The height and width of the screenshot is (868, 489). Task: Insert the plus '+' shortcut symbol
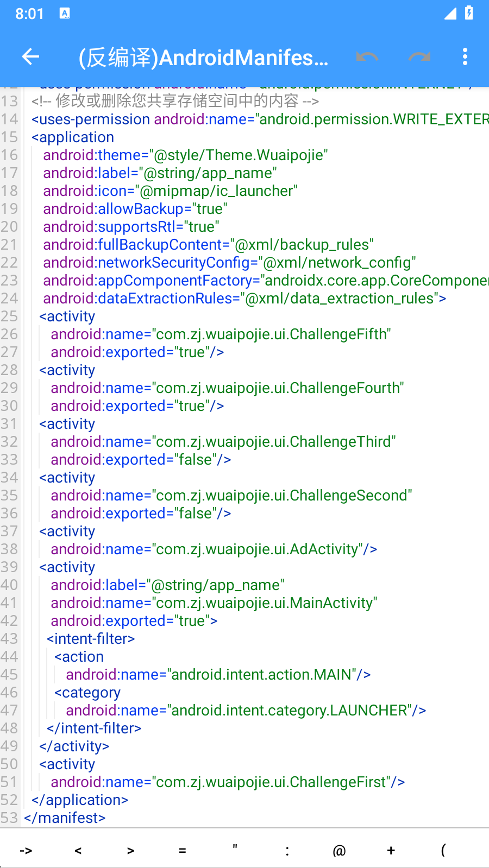click(x=391, y=850)
